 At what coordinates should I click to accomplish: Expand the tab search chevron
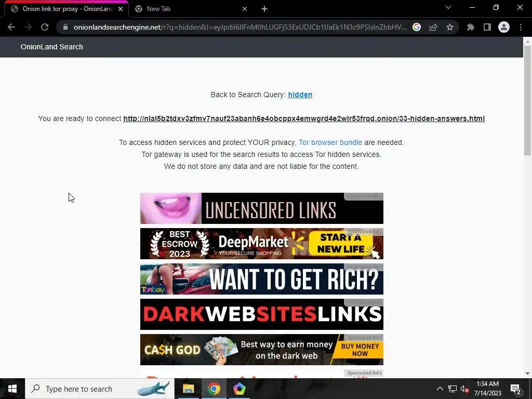coord(448,7)
